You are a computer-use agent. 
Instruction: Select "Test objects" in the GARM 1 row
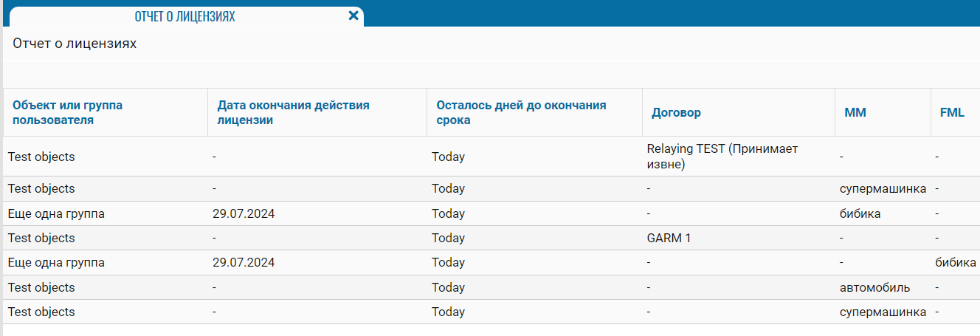tap(41, 238)
